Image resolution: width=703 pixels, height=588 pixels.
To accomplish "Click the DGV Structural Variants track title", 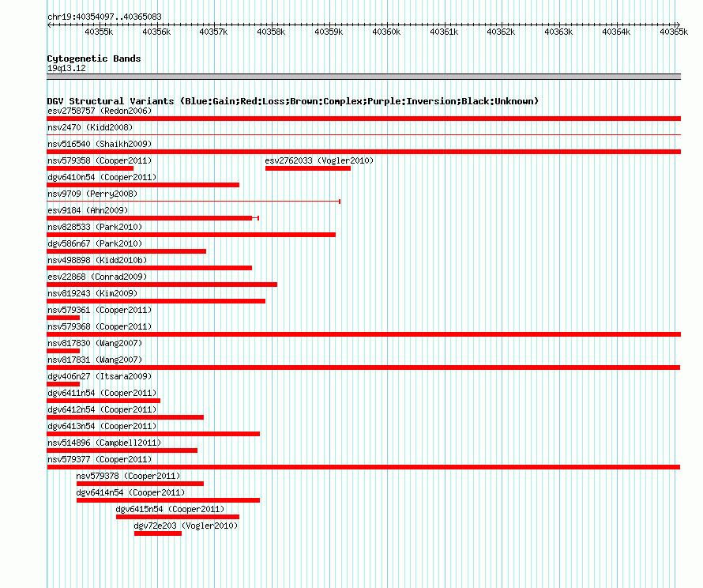I will 293,101.
